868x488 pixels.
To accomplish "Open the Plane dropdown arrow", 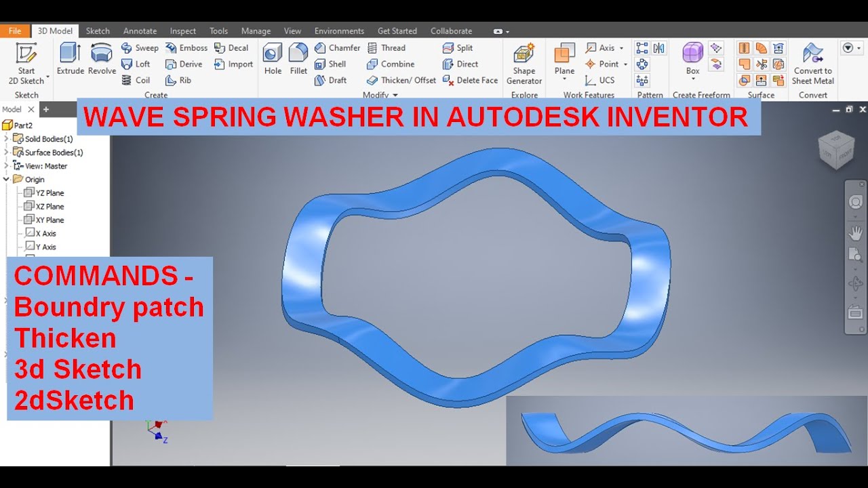I will point(564,79).
